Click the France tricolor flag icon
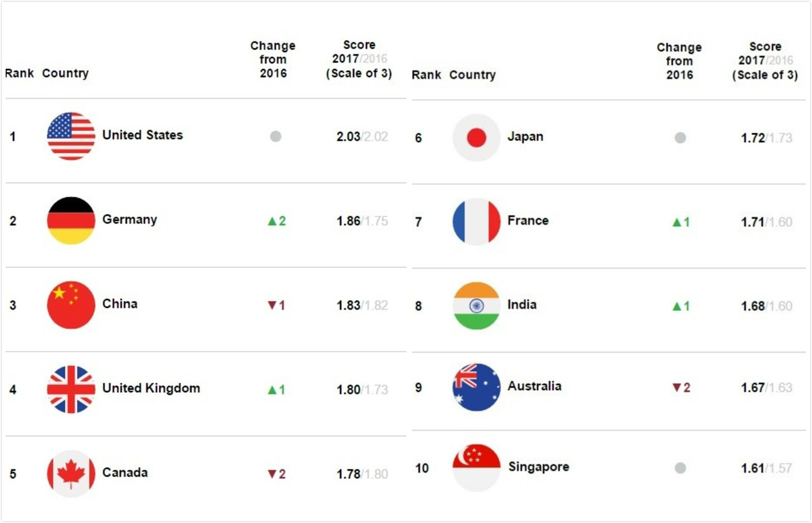Screen dimensions: 812x523 476,221
